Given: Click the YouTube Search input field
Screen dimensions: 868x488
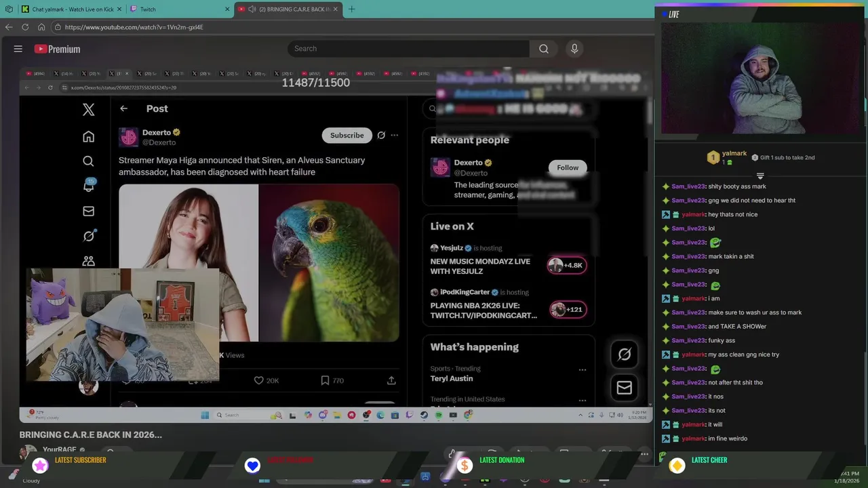Looking at the screenshot, I should coord(408,49).
